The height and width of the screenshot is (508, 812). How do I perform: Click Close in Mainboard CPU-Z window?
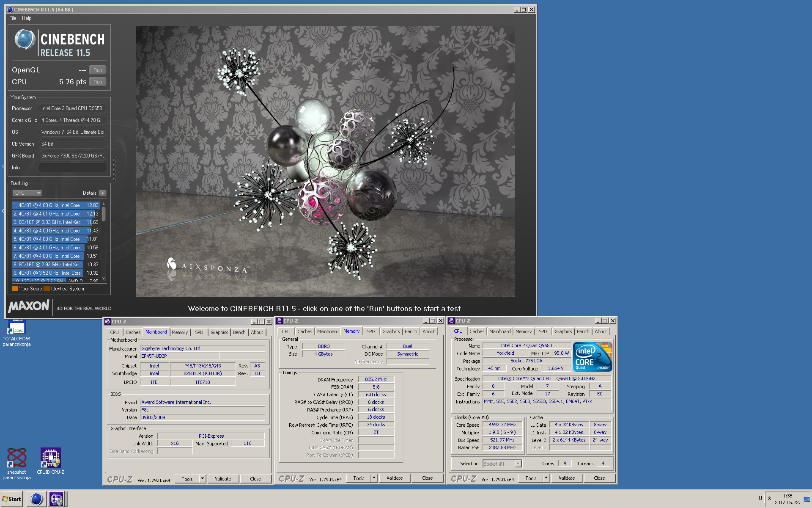pos(255,479)
